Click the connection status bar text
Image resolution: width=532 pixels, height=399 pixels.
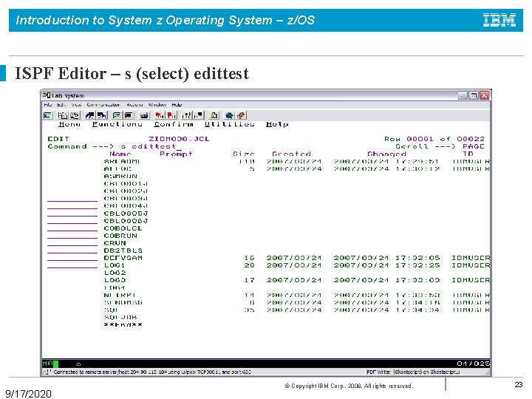point(152,372)
